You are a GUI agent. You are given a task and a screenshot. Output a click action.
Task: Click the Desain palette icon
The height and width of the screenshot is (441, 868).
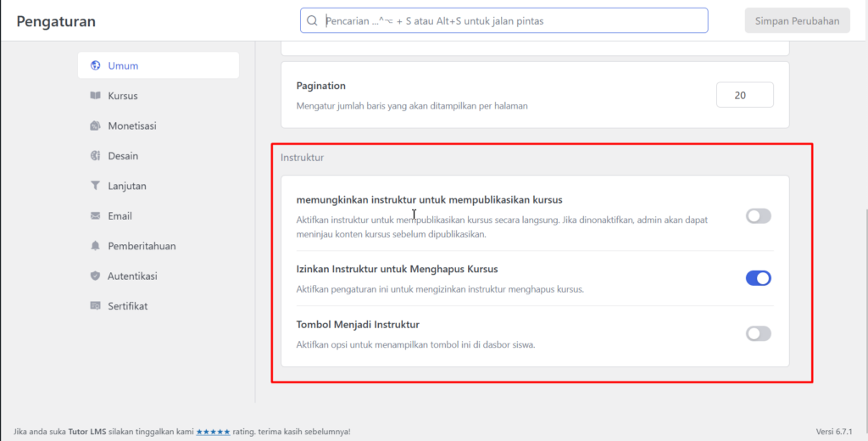click(x=96, y=156)
